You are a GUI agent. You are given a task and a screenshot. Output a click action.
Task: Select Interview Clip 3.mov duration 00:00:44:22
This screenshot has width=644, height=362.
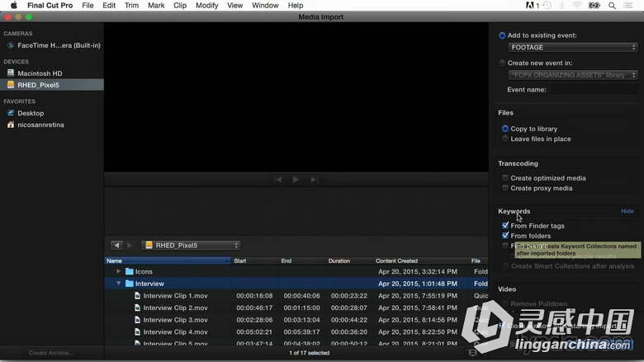tap(349, 320)
